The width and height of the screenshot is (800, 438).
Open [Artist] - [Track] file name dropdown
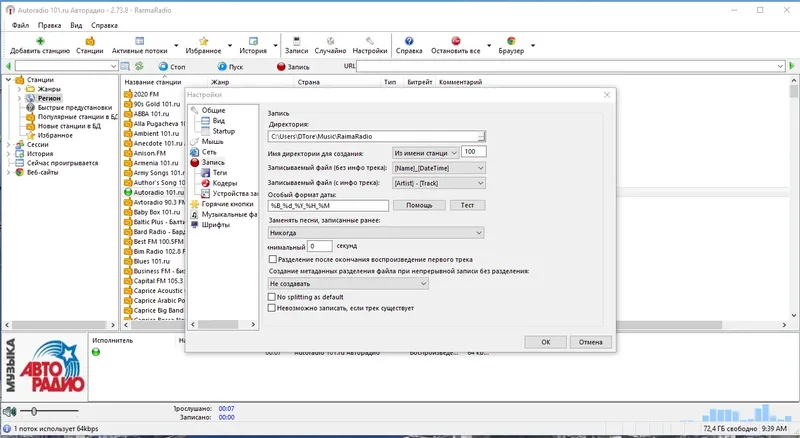[x=439, y=183]
